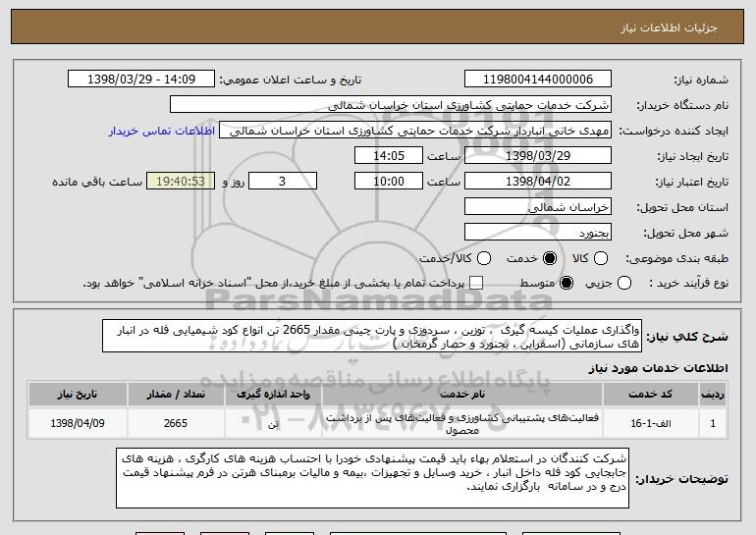Click the نوع فرآیند خرید label
Image resolution: width=756 pixels, height=535 pixels.
[689, 284]
